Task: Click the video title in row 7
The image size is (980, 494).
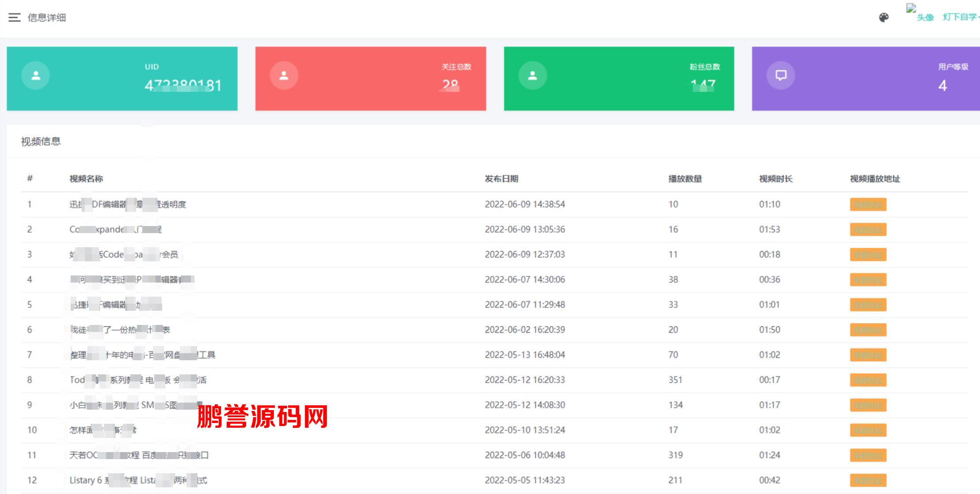Action: [141, 354]
